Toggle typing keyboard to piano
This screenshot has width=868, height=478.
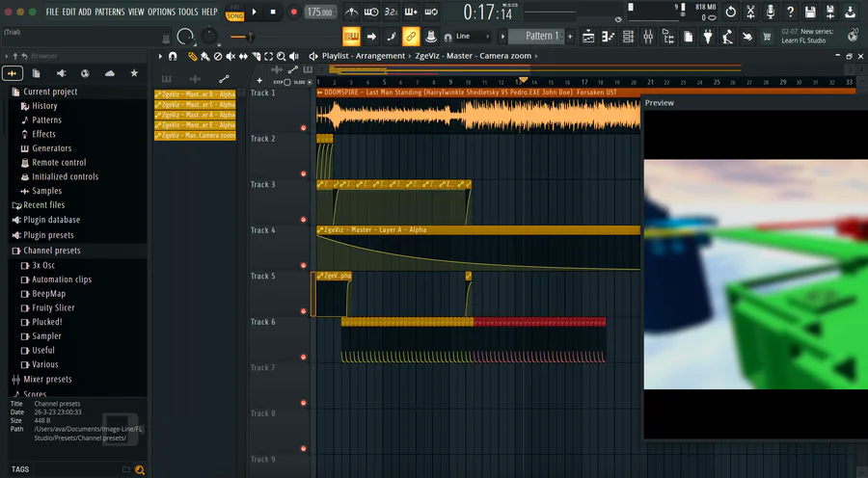click(351, 37)
